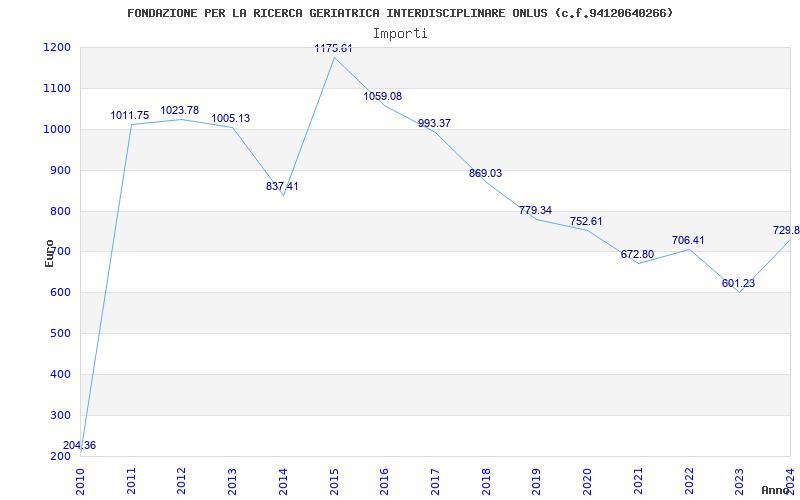The height and width of the screenshot is (500, 800).
Task: Click the data label 837.41
Action: tap(282, 187)
